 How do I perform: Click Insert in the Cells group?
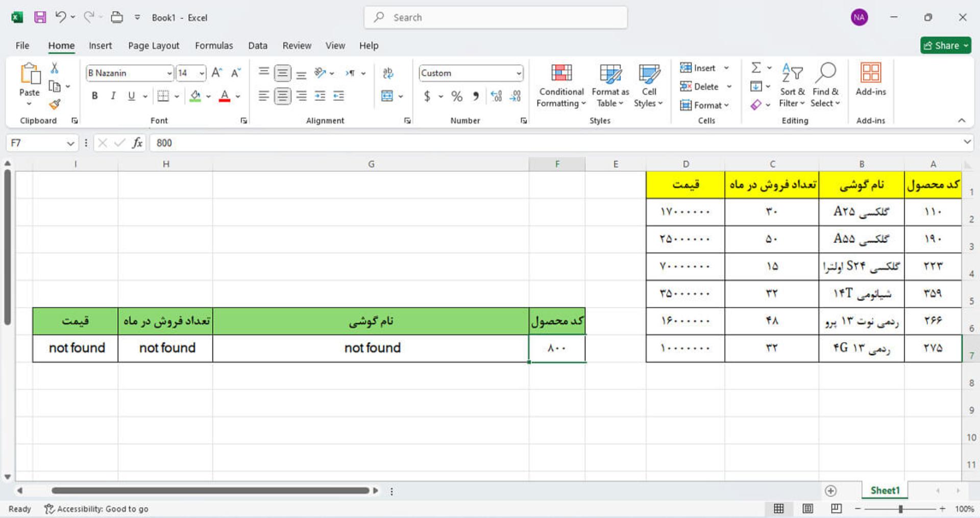pos(704,68)
